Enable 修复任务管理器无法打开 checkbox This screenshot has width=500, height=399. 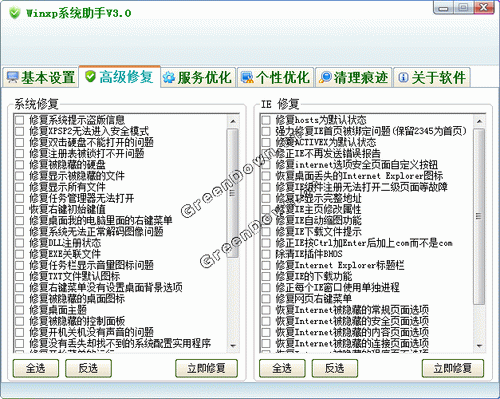(x=20, y=198)
